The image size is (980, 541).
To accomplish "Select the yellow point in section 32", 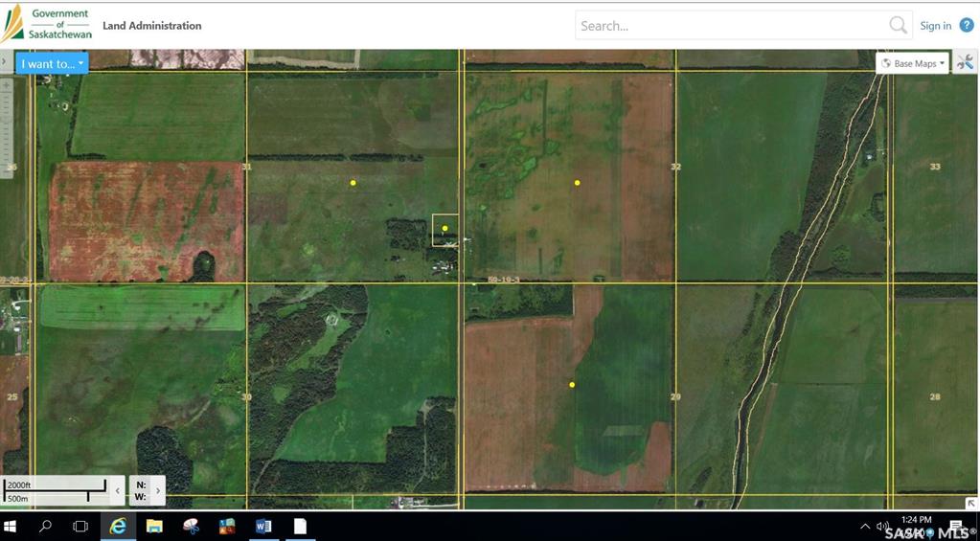I will point(577,183).
